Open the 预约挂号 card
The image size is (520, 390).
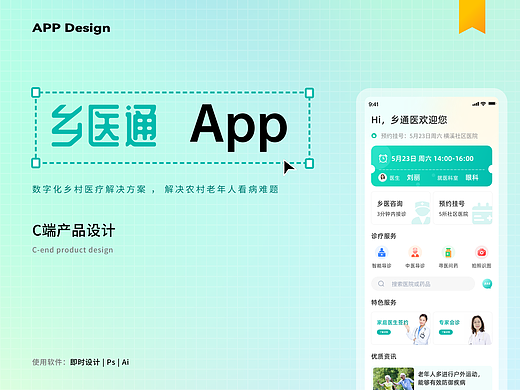(x=463, y=208)
